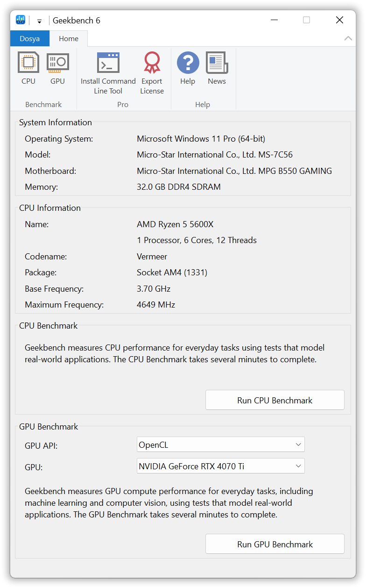Image resolution: width=366 pixels, height=588 pixels.
Task: Maximize the Geekbench 6 window
Action: pyautogui.click(x=306, y=20)
